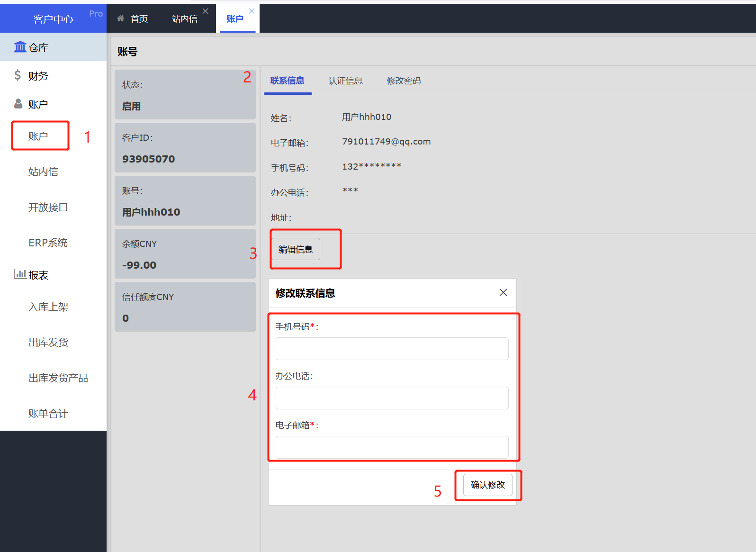Open the 账单合计 report
756x552 pixels.
coord(48,414)
